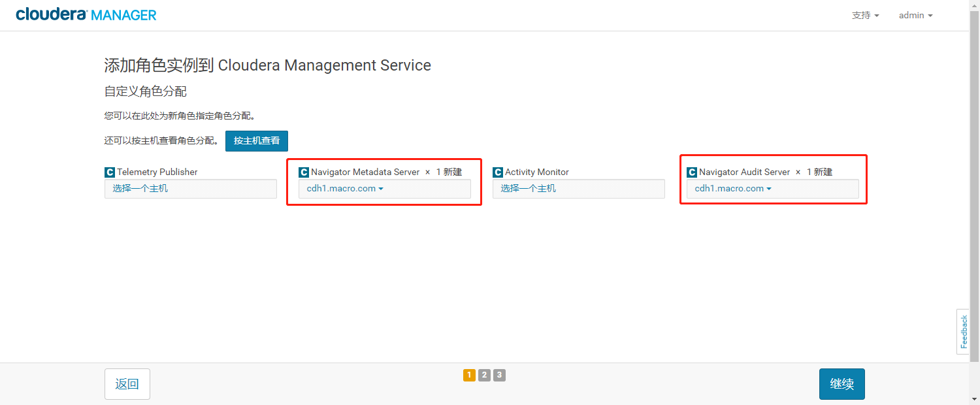The image size is (980, 405).
Task: Click the 自定义角色分配 heading
Action: 146,91
